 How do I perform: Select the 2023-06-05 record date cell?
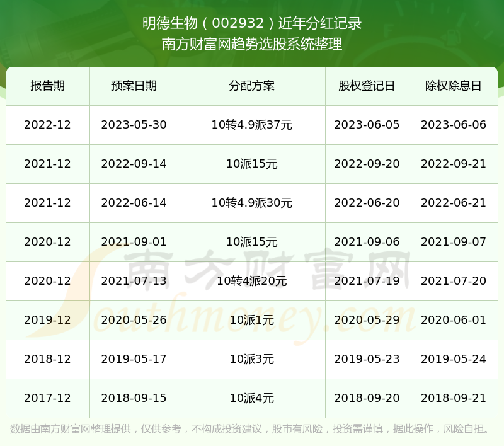coord(367,125)
